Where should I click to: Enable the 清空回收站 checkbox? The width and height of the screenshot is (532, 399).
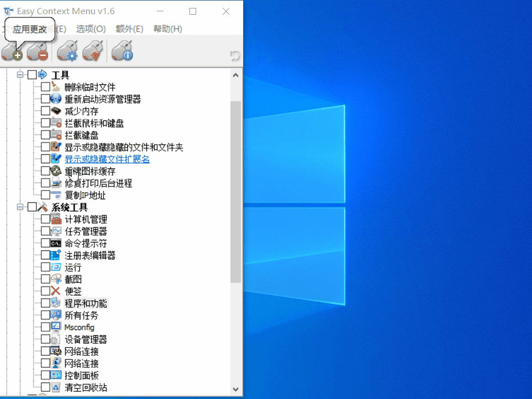click(45, 387)
